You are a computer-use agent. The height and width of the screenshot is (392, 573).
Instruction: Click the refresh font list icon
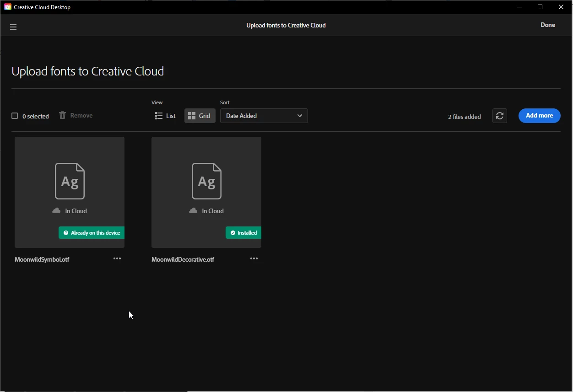[x=500, y=116]
